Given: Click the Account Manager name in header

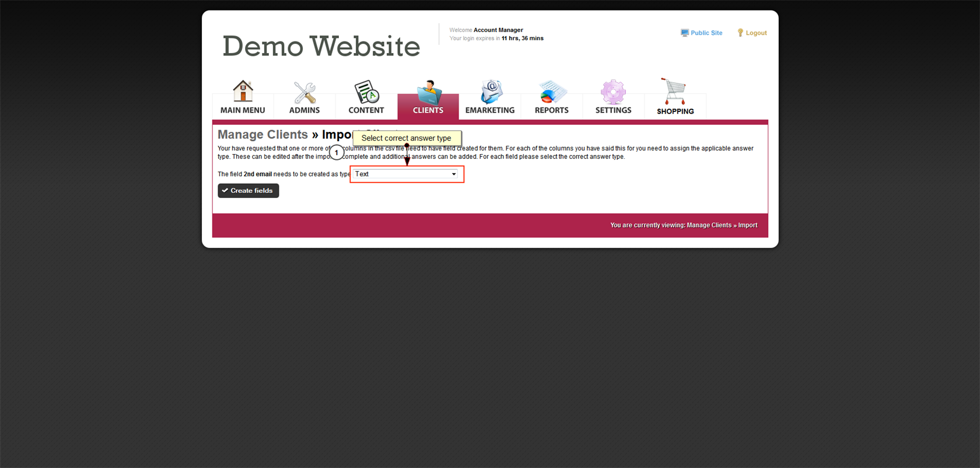Looking at the screenshot, I should click(498, 30).
